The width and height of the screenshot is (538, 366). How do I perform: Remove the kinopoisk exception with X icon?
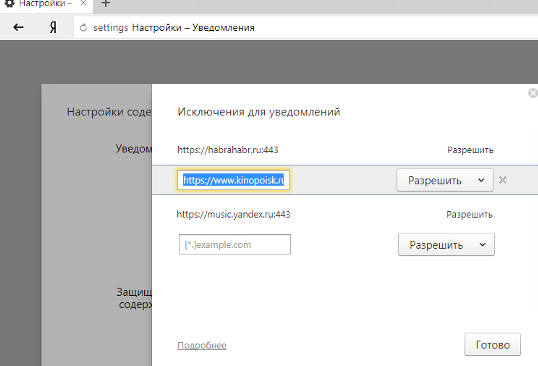pyautogui.click(x=503, y=180)
